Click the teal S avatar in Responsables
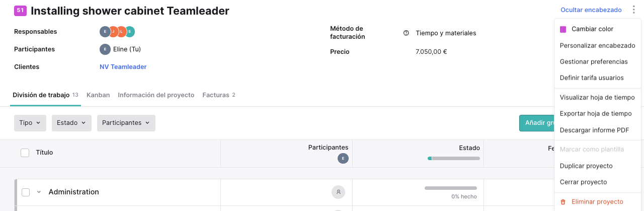This screenshot has width=644, height=211. tap(130, 32)
